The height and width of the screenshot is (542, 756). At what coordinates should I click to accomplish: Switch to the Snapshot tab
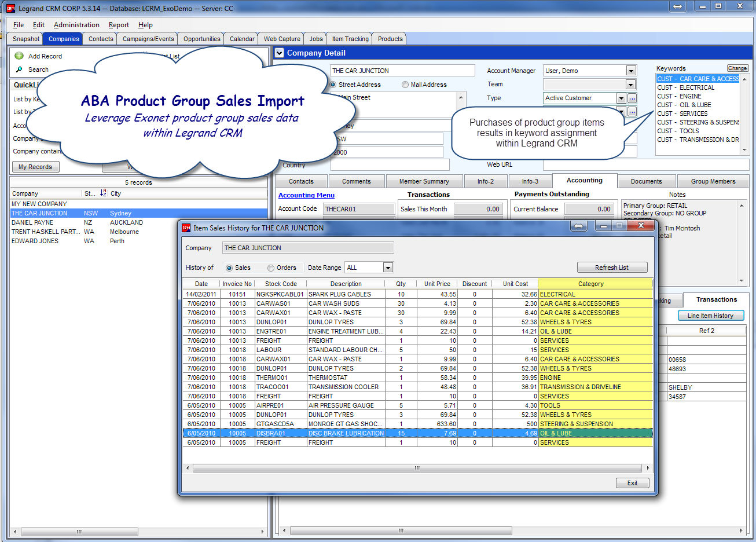(x=26, y=39)
